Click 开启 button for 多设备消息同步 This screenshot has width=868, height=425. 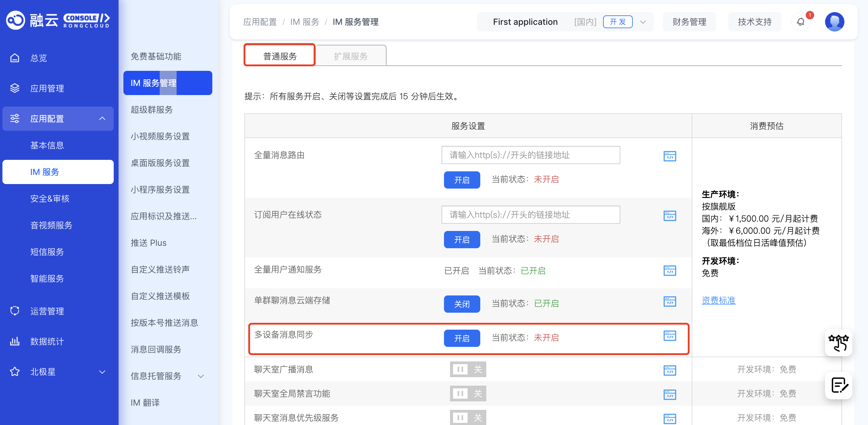pyautogui.click(x=462, y=338)
